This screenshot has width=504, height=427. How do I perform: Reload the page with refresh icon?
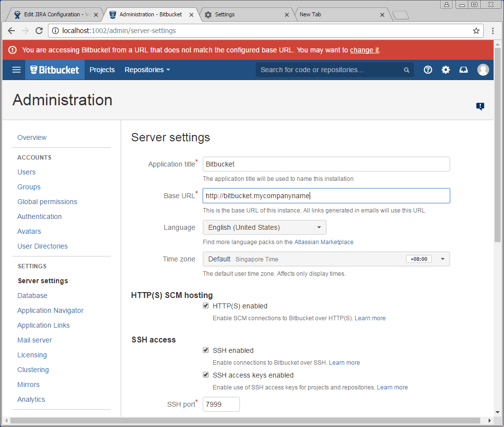tap(39, 31)
